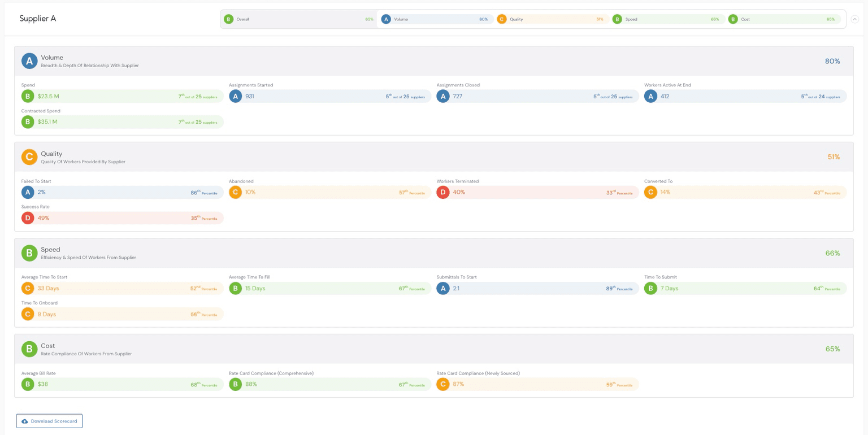
Task: Click the cloud download icon
Action: [25, 421]
